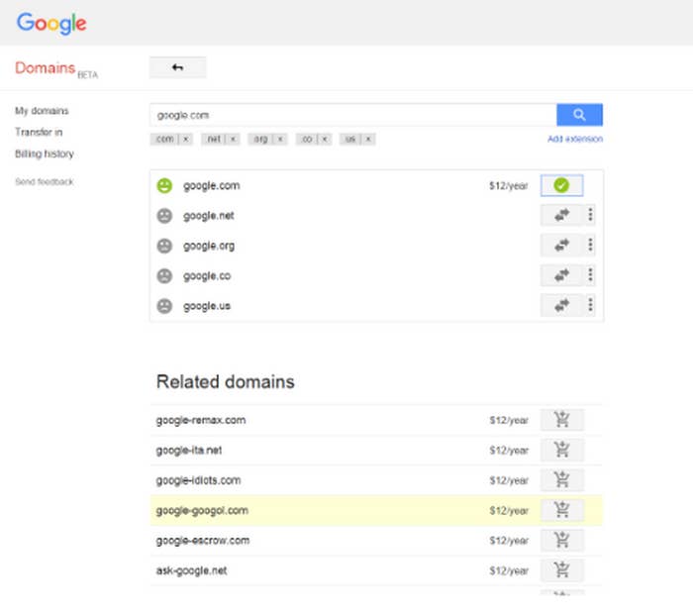The height and width of the screenshot is (616, 693).
Task: Select google.com result text
Action: tap(211, 186)
